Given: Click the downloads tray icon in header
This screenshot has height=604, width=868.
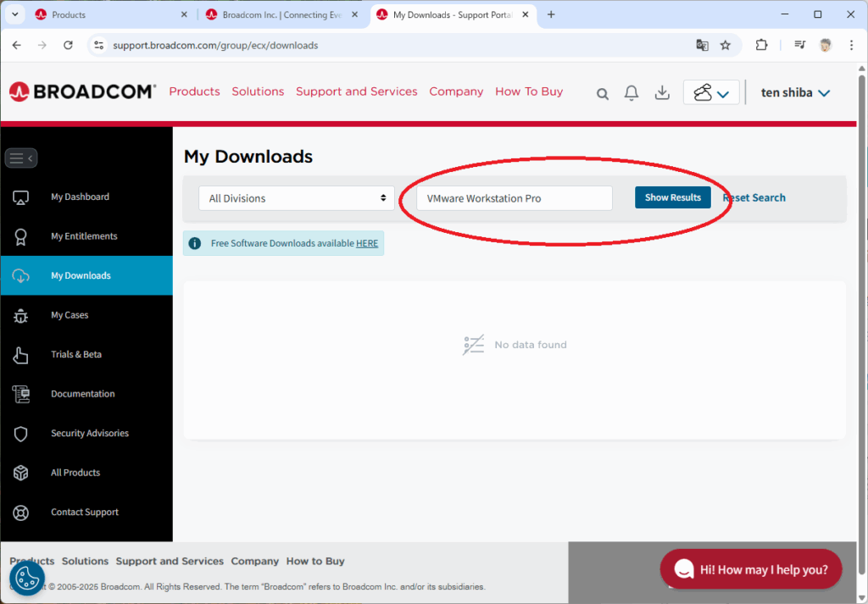Looking at the screenshot, I should (663, 93).
